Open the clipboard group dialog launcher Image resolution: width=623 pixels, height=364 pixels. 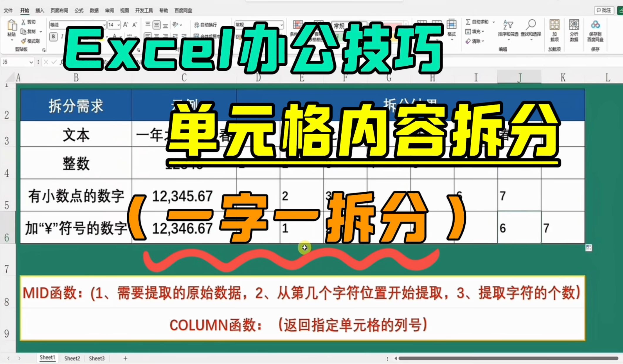(x=44, y=50)
